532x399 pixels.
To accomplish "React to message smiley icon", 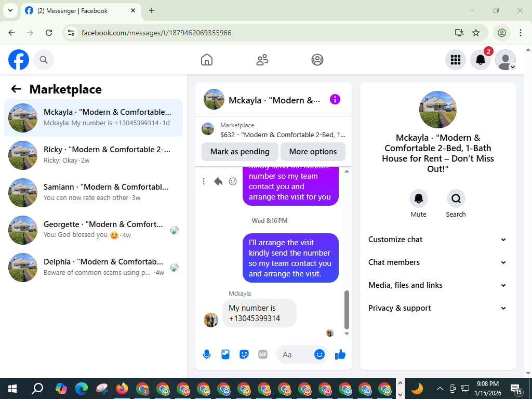I will (233, 181).
